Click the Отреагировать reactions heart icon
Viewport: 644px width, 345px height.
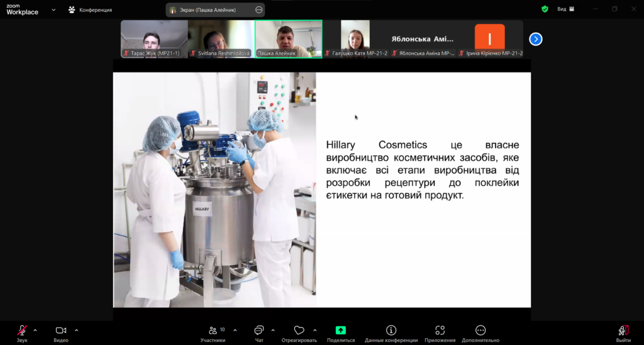(x=299, y=331)
